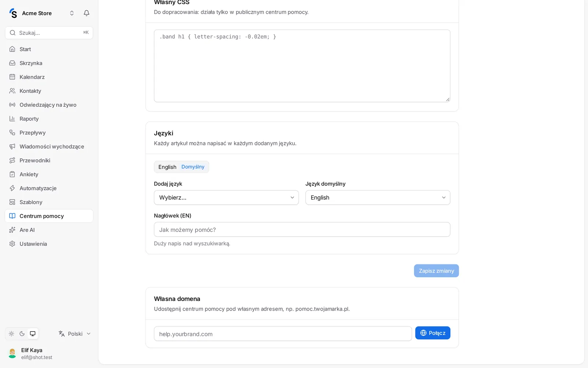Click Zapisz zmiany button

click(436, 271)
